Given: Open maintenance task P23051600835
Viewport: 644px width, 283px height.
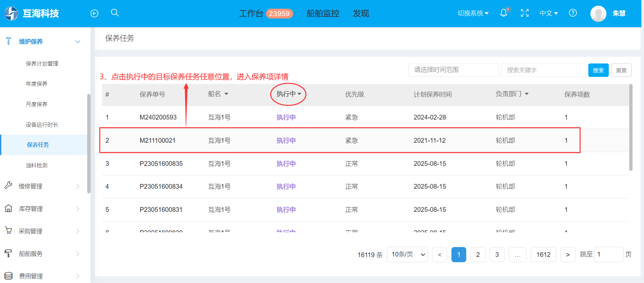Looking at the screenshot, I should pos(365,163).
